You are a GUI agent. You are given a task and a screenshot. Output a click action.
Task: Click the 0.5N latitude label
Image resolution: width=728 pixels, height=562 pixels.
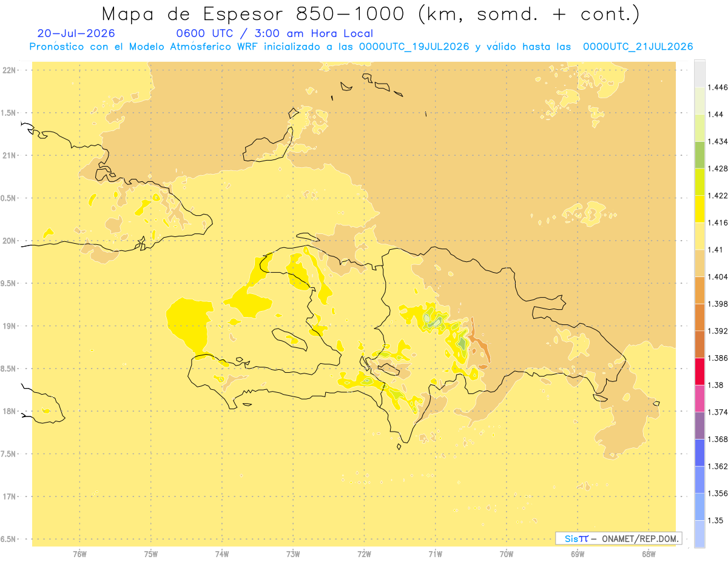click(9, 198)
